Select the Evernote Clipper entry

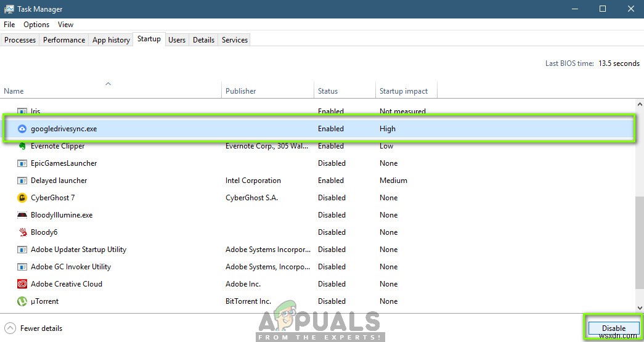point(57,146)
